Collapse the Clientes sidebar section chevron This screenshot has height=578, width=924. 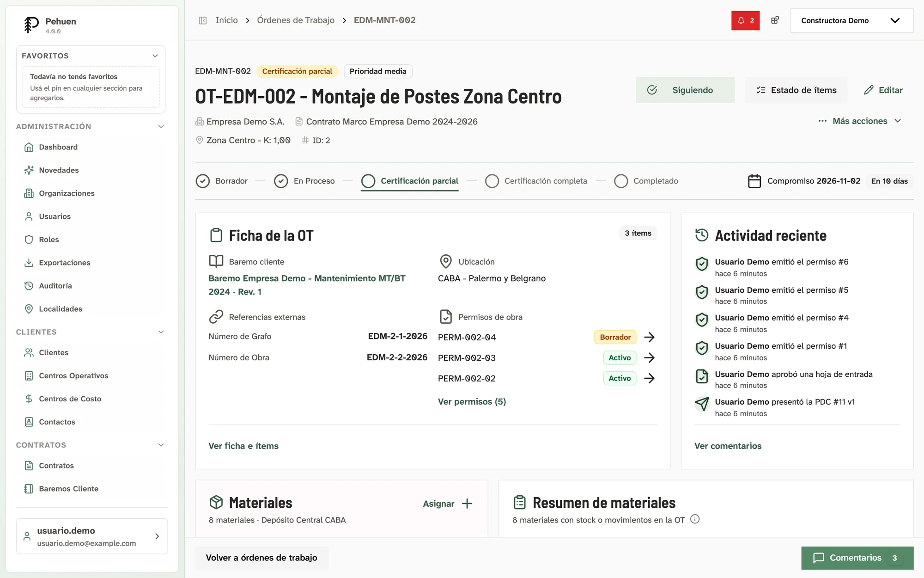coord(161,332)
